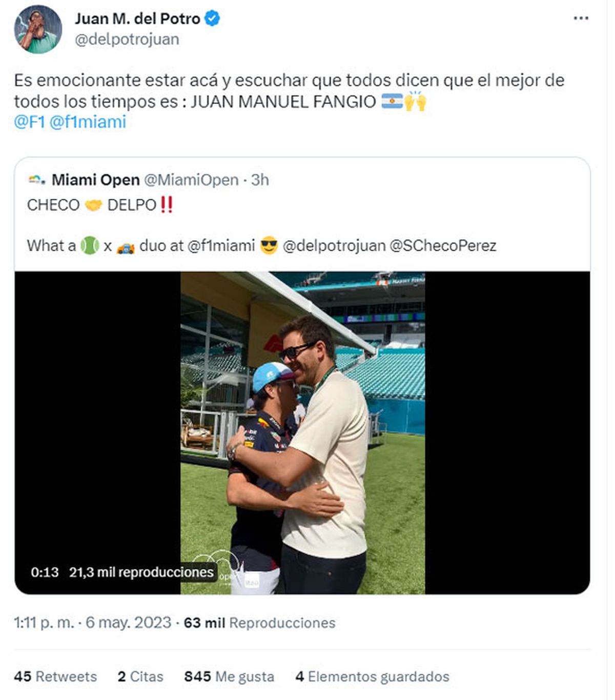The width and height of the screenshot is (615, 700).
Task: Click the blue verified badge icon
Action: [212, 18]
